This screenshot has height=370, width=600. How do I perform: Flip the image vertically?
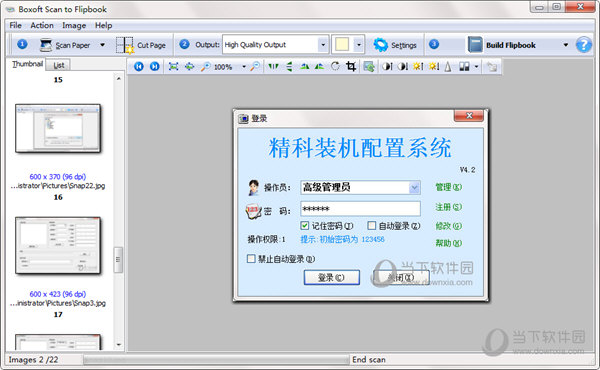289,67
